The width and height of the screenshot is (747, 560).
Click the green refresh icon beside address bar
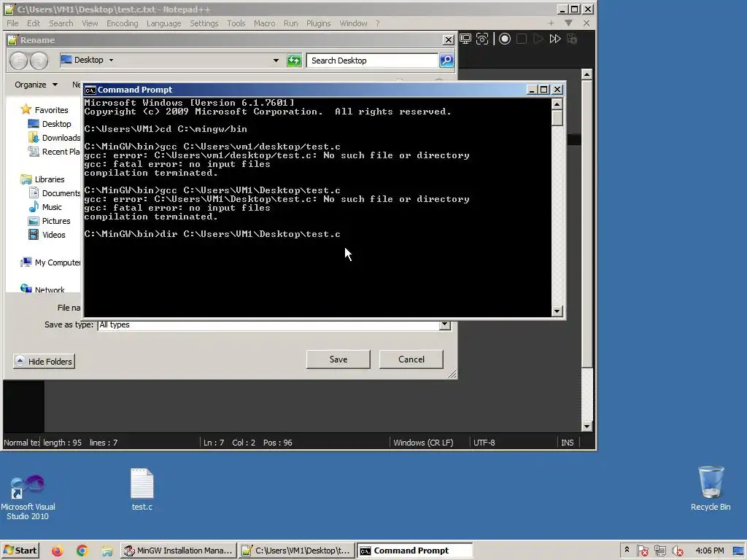pyautogui.click(x=294, y=61)
